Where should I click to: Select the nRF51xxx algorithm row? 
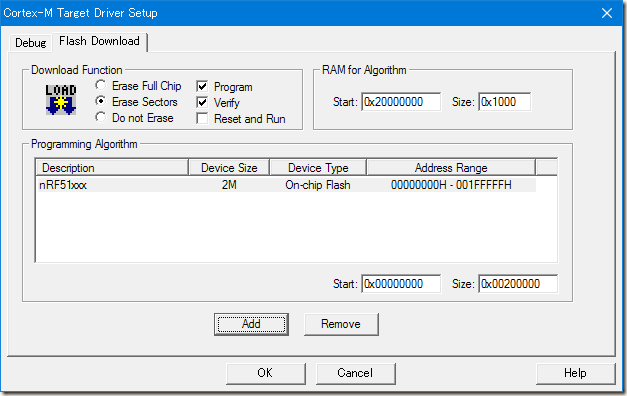click(x=286, y=185)
